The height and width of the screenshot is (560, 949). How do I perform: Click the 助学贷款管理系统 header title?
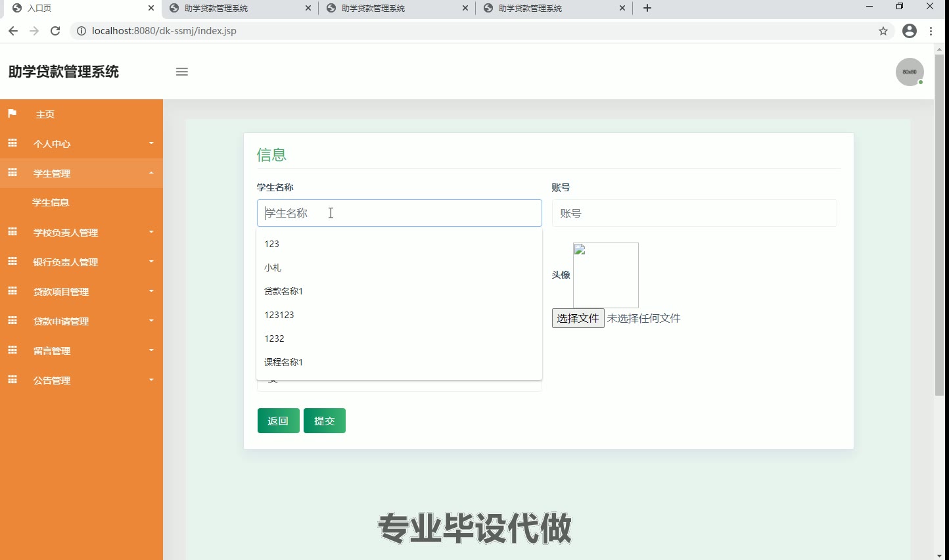click(x=64, y=72)
